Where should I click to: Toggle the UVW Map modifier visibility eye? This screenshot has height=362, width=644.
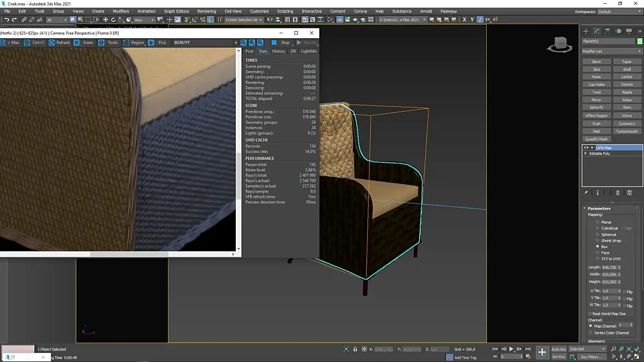tap(586, 148)
